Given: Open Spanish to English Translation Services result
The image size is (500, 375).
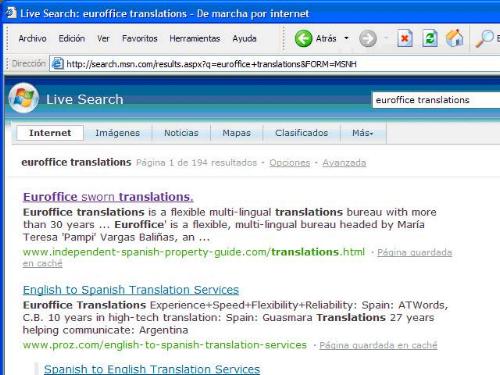Looking at the screenshot, I should [152, 369].
